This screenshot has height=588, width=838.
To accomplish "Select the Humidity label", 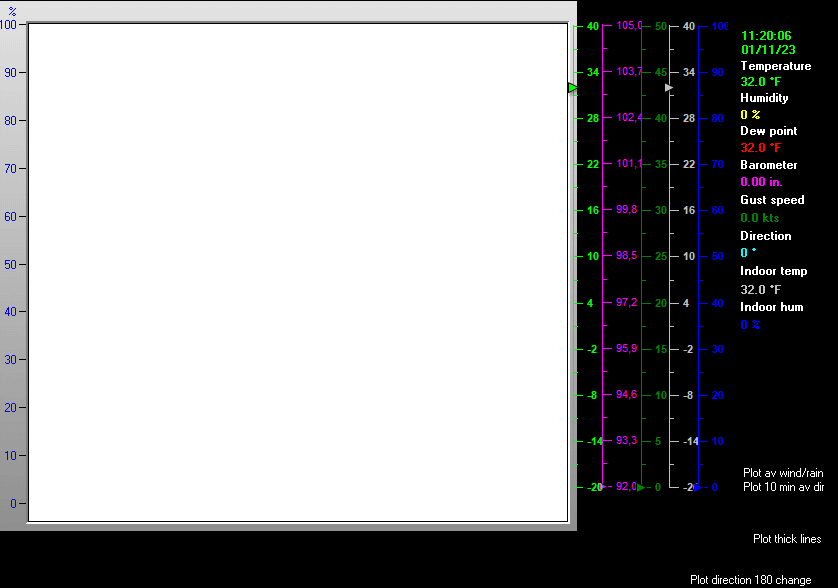I will click(x=764, y=98).
